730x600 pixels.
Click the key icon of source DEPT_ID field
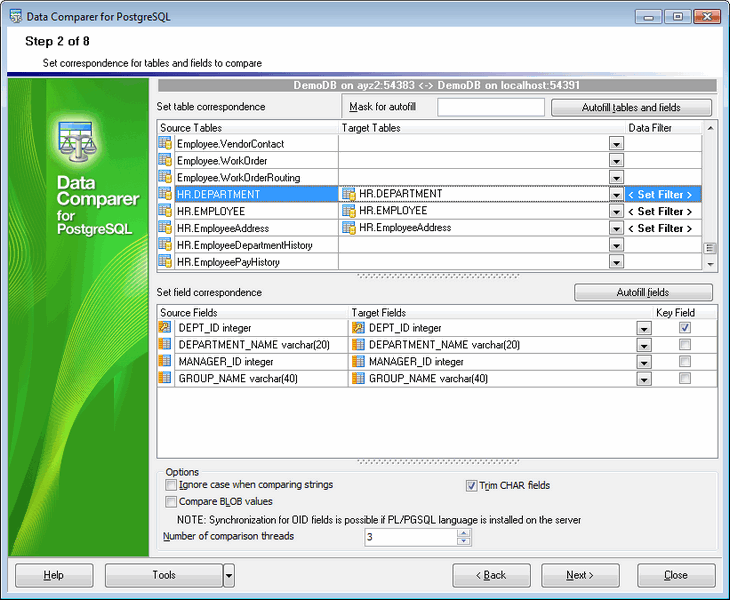tap(165, 327)
